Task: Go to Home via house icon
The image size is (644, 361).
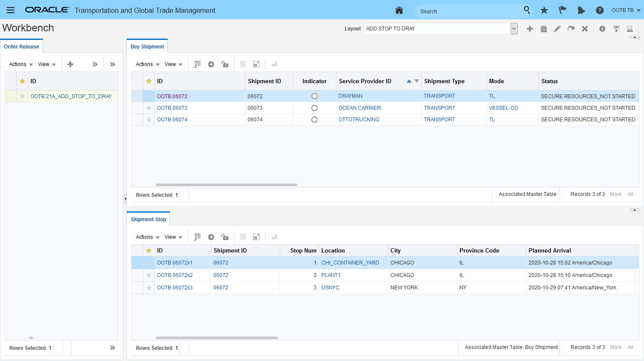Action: point(399,10)
